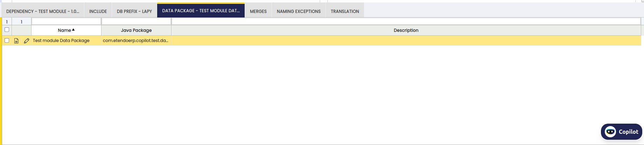Open form view icon for Test module Data Package
644x145 pixels.
pos(16,41)
